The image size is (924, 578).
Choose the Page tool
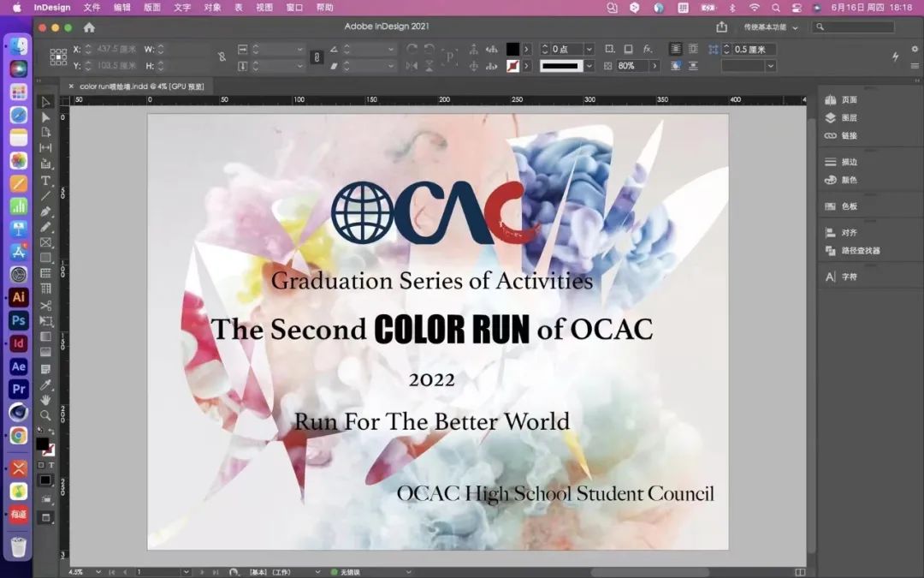click(x=45, y=133)
